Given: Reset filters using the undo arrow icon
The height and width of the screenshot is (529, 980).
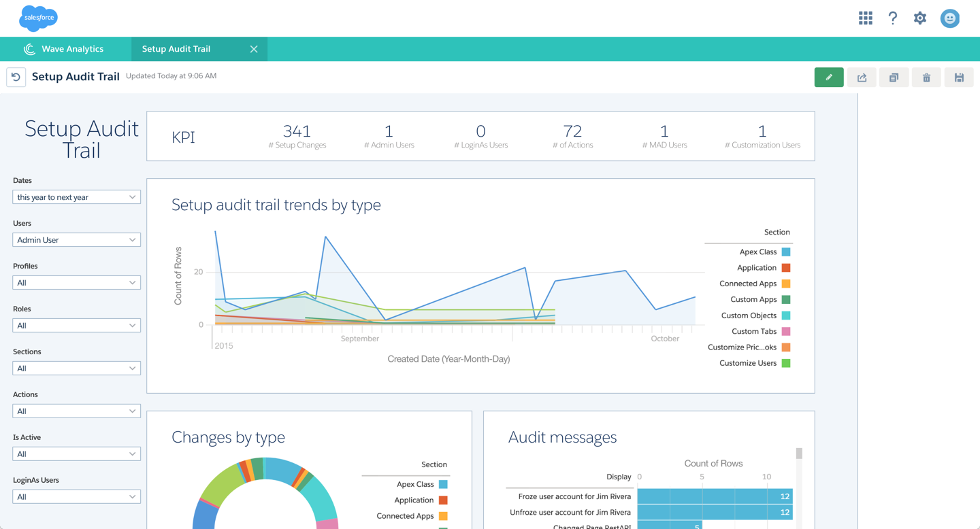Looking at the screenshot, I should [16, 77].
